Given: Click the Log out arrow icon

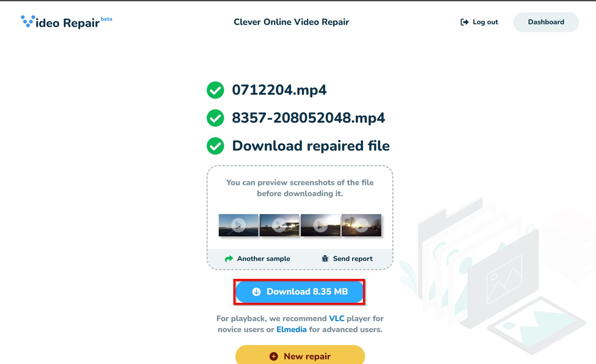Looking at the screenshot, I should (464, 22).
